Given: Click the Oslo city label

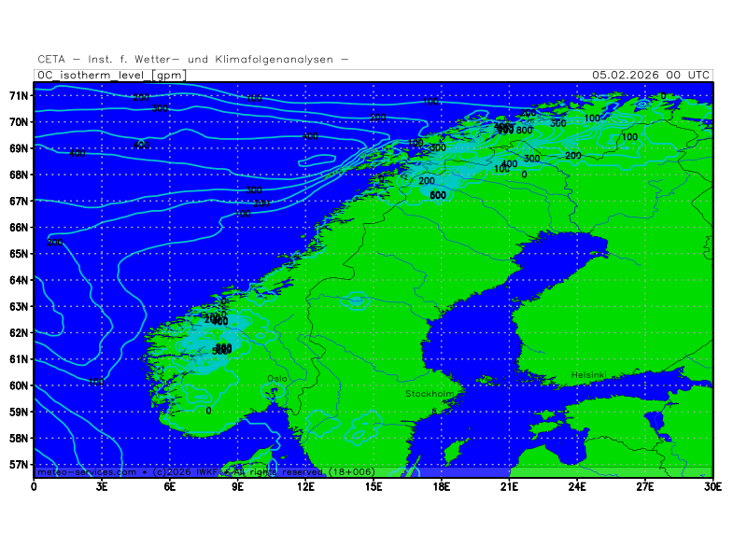Looking at the screenshot, I should [277, 378].
